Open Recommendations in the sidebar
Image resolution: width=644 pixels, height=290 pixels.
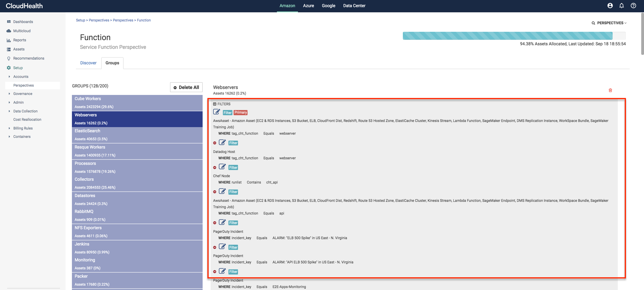click(x=28, y=58)
